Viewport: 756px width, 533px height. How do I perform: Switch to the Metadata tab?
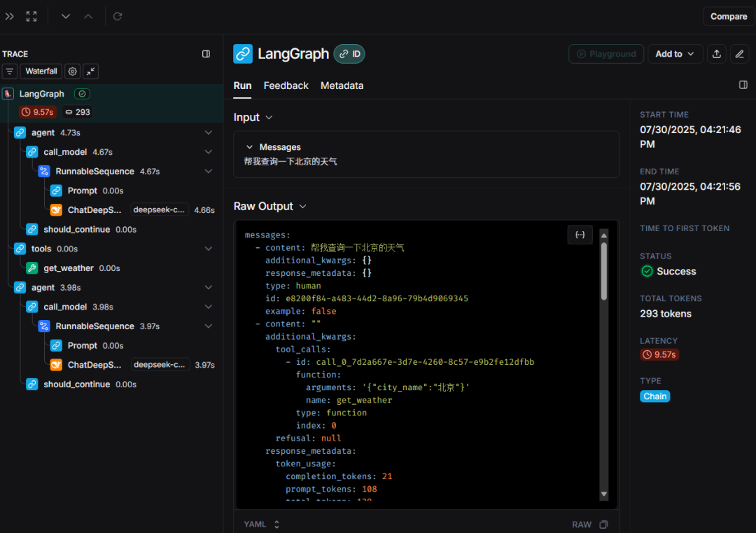(342, 85)
